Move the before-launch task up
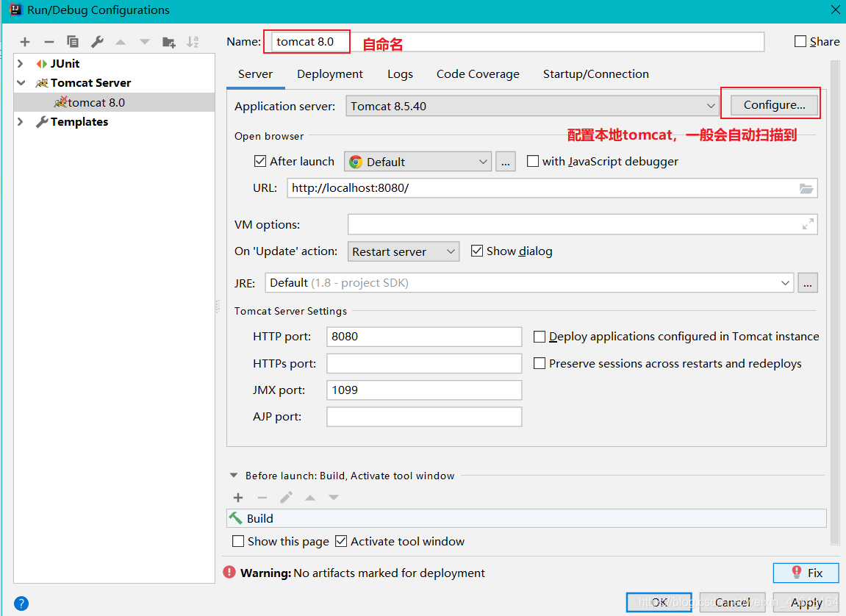The image size is (846, 616). click(310, 498)
